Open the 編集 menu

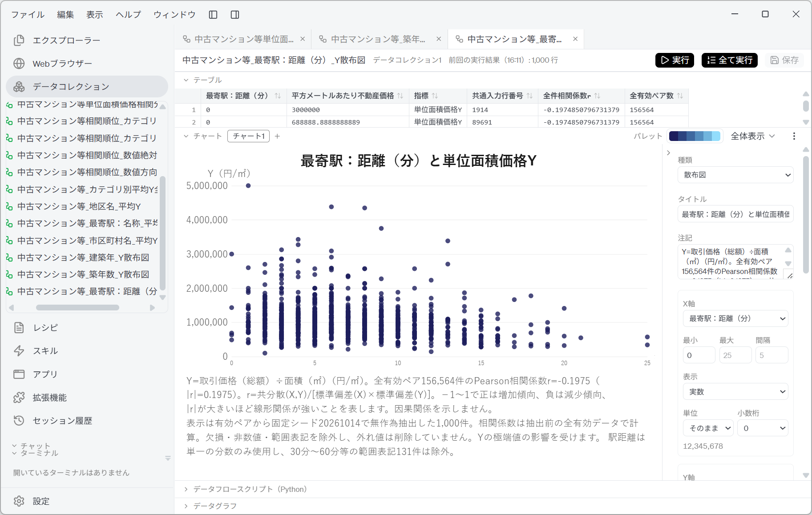point(65,15)
